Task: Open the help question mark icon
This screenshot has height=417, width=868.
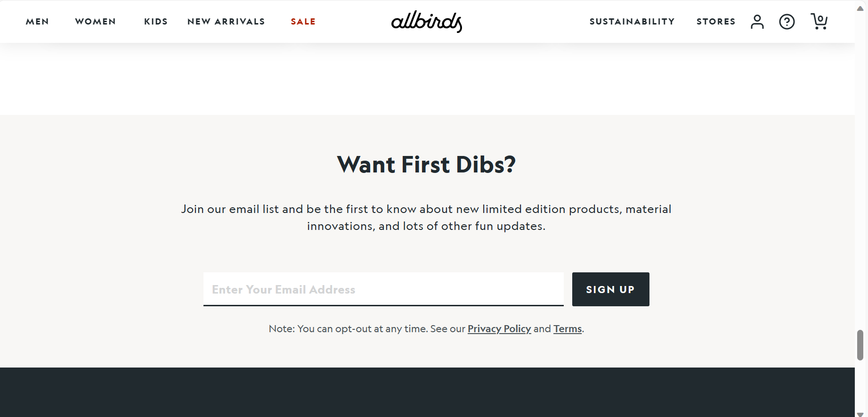Action: coord(787,22)
